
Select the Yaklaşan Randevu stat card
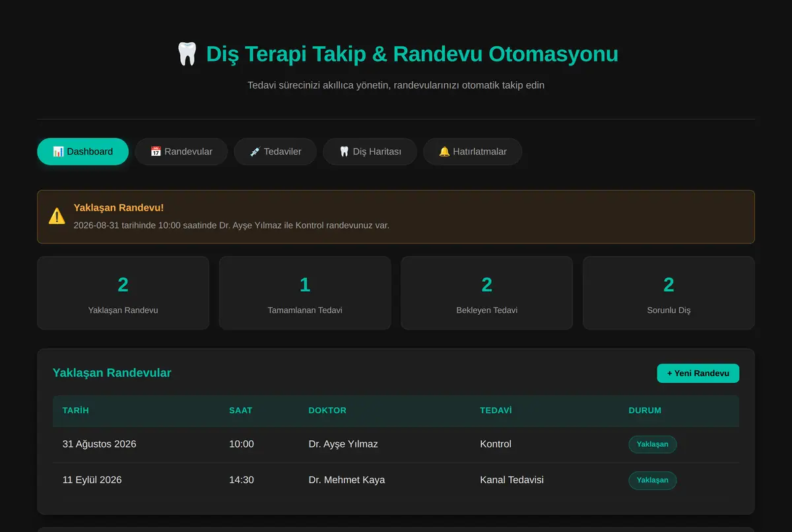coord(123,292)
